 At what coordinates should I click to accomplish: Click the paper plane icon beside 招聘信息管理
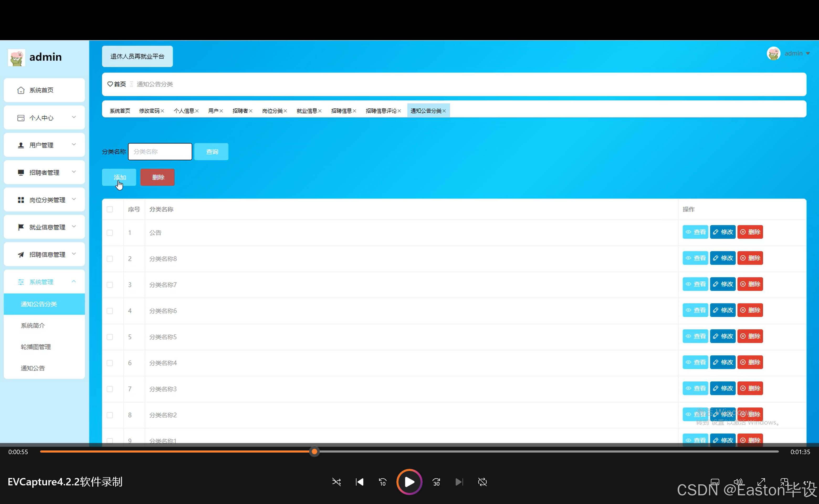21,255
